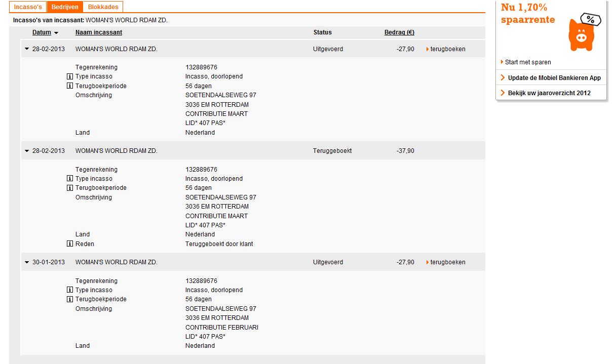
Task: Switch to the Incasso's tab
Action: click(28, 7)
